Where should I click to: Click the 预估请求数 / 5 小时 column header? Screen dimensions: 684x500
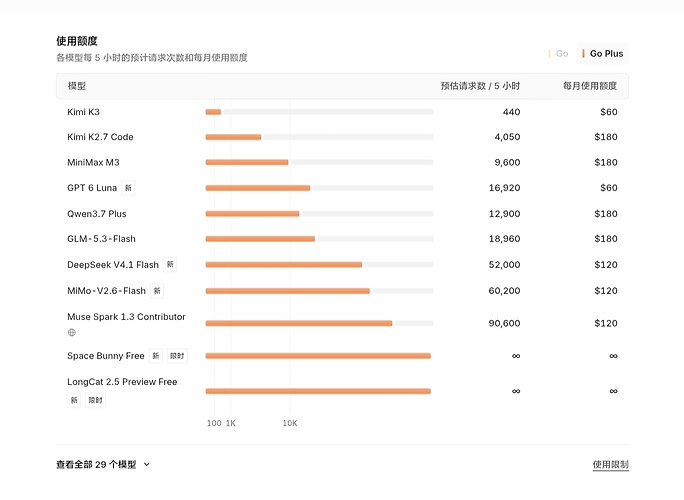tap(480, 86)
